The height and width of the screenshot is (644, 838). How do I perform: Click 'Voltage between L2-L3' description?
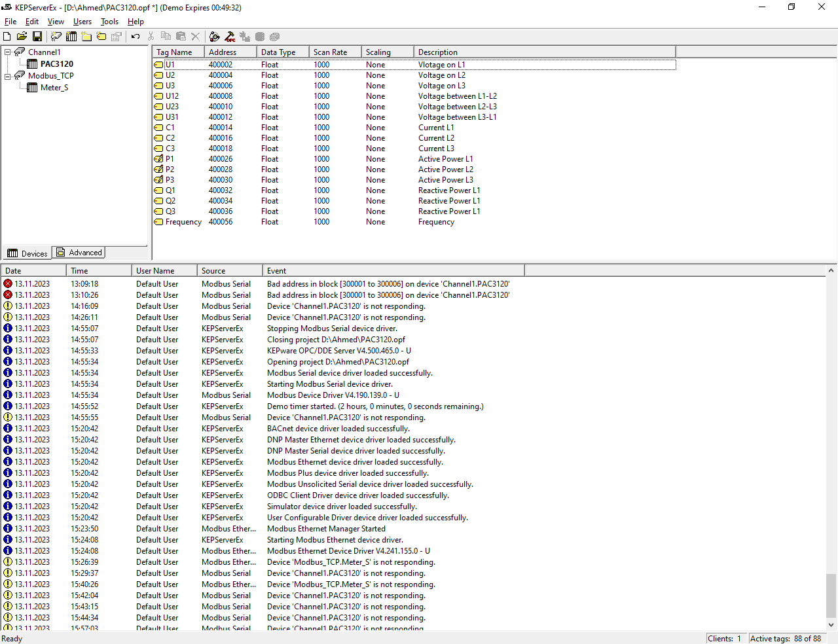coord(458,107)
